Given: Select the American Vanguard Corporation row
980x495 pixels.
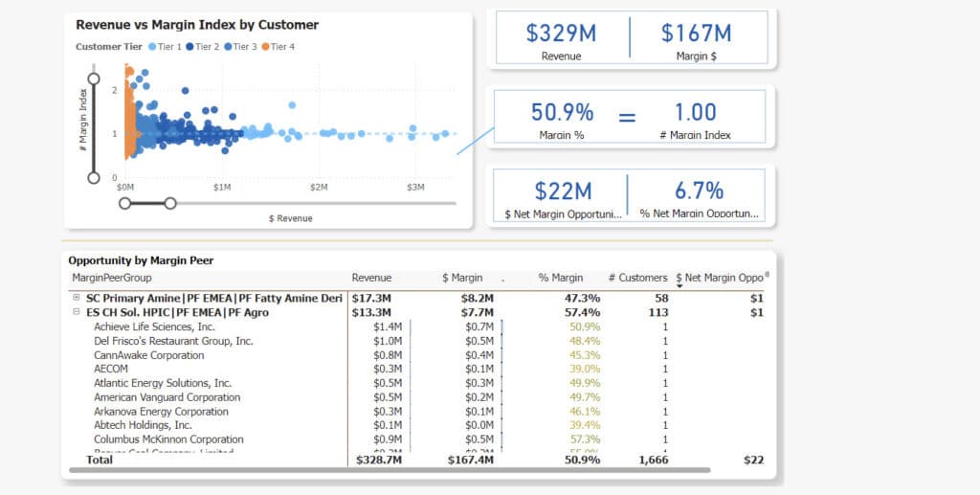Looking at the screenshot, I should click(415, 397).
